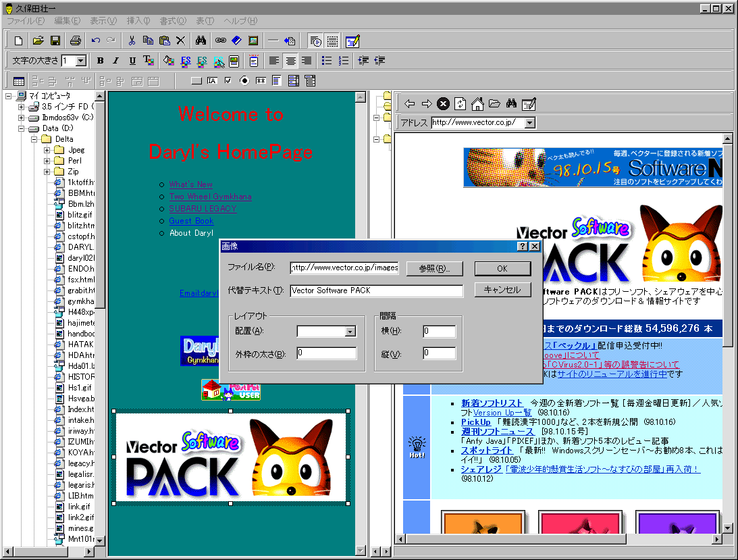The width and height of the screenshot is (738, 560).
Task: Paste from clipboard using the paste icon
Action: (164, 41)
